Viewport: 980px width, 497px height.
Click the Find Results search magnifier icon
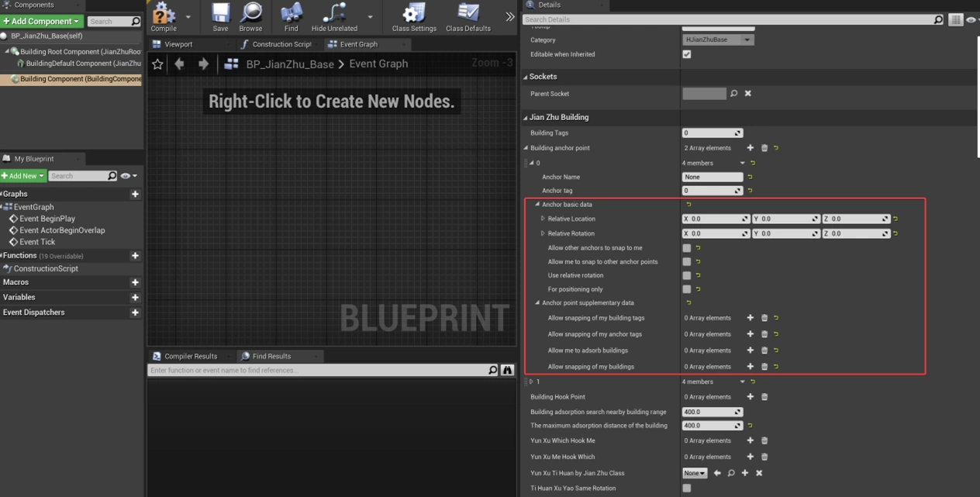(x=493, y=371)
